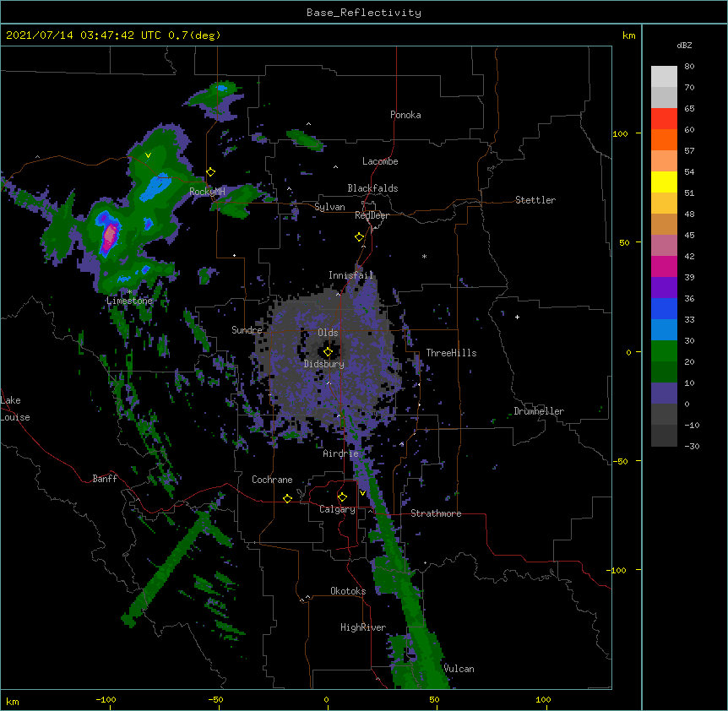The width and height of the screenshot is (728, 711).
Task: Click the white asterisk above Limestone label
Action: [129, 292]
